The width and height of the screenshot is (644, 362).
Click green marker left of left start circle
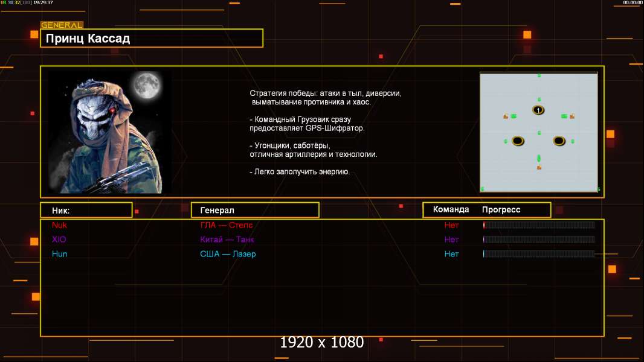pyautogui.click(x=506, y=141)
